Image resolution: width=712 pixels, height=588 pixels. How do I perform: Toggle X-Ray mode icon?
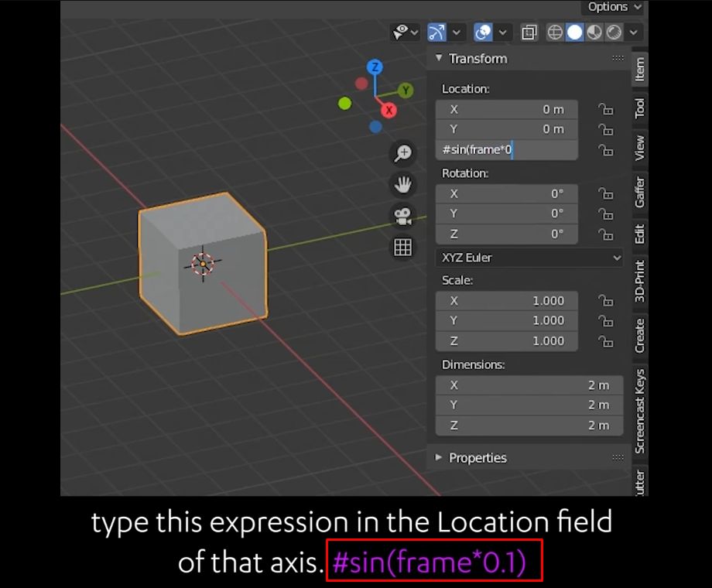click(529, 32)
